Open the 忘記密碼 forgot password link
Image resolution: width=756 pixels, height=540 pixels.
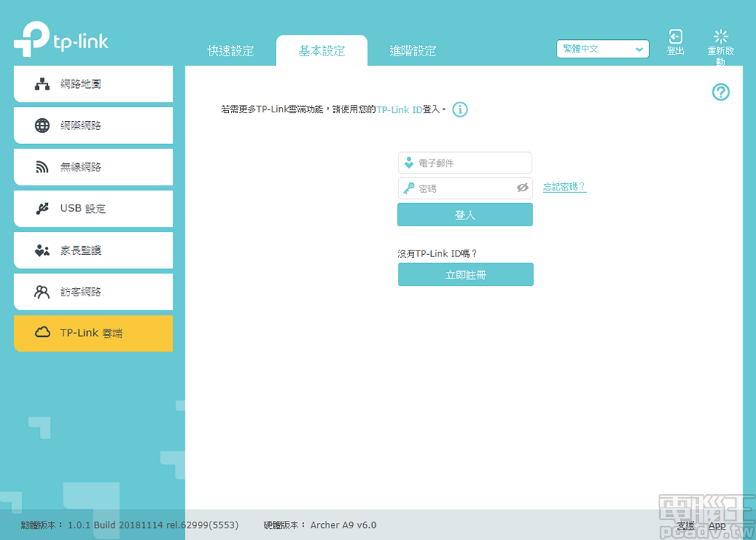click(565, 187)
